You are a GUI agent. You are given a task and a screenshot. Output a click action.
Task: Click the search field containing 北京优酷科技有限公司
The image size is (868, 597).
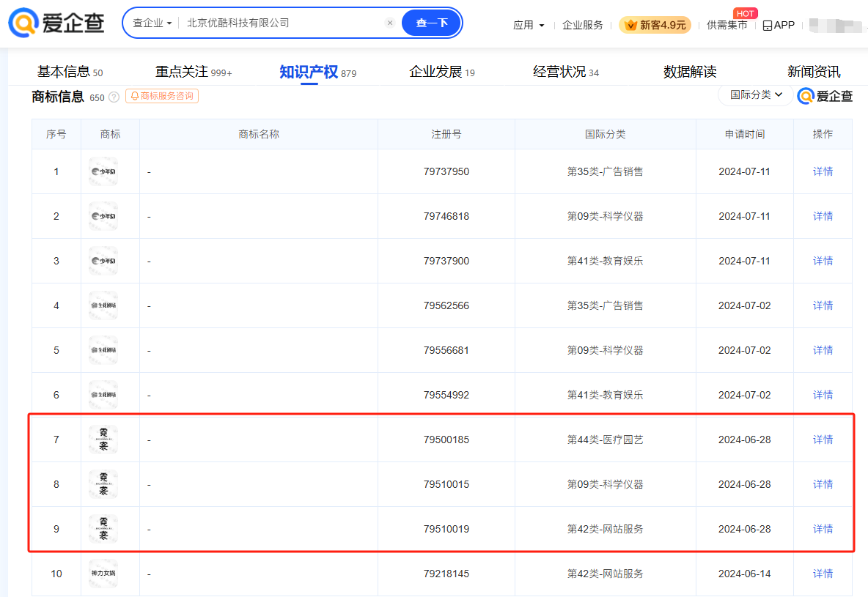pyautogui.click(x=282, y=23)
